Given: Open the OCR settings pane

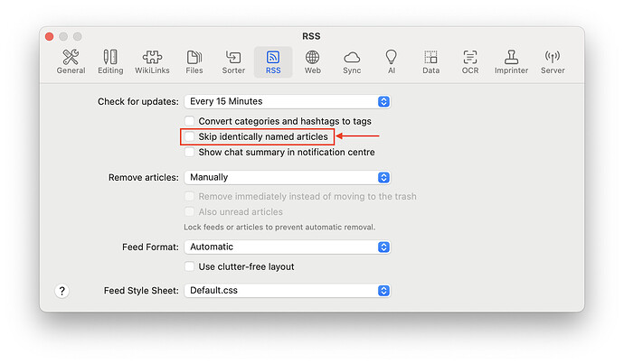Looking at the screenshot, I should pos(470,62).
